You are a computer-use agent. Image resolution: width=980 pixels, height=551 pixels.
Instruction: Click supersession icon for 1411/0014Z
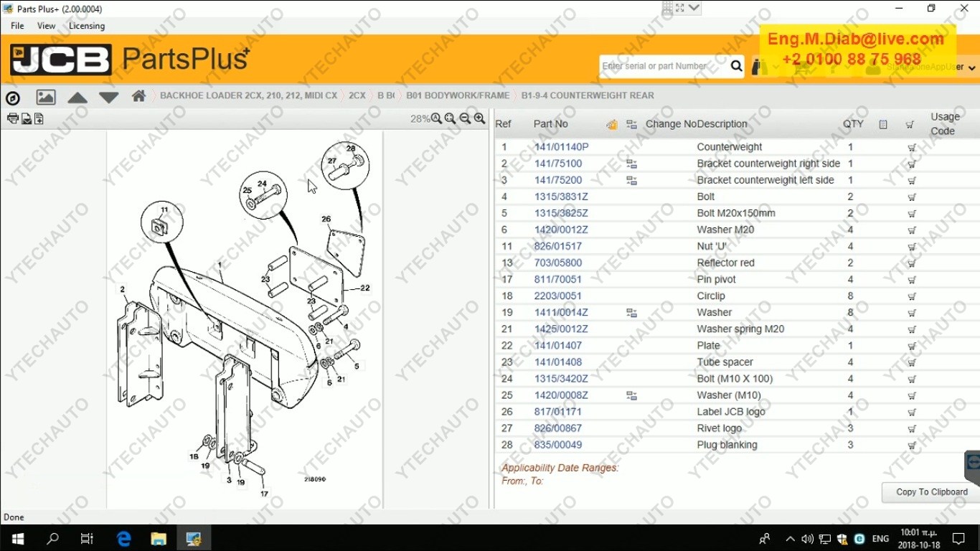coord(631,313)
